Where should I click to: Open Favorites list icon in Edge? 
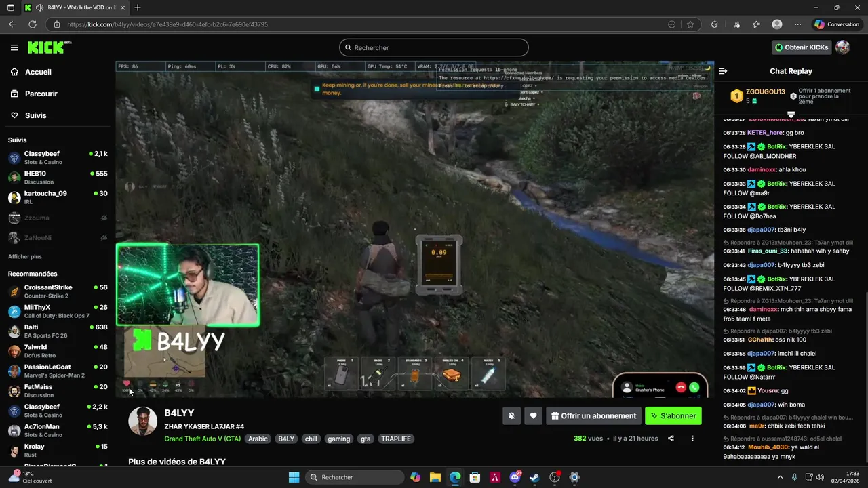coord(756,24)
